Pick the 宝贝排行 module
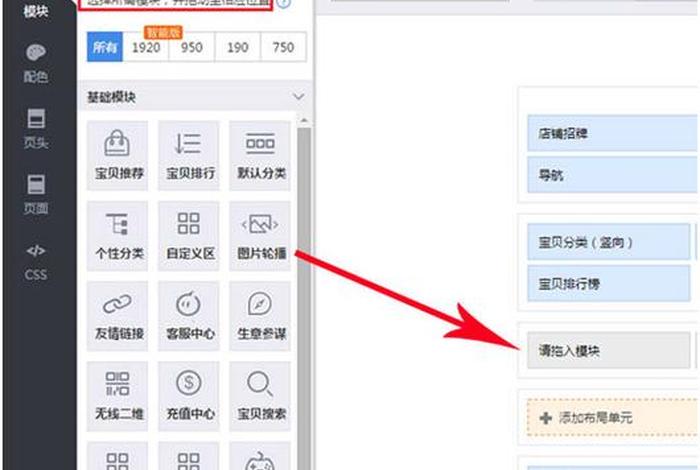Viewport: 700px width, 470px height. pos(189,155)
